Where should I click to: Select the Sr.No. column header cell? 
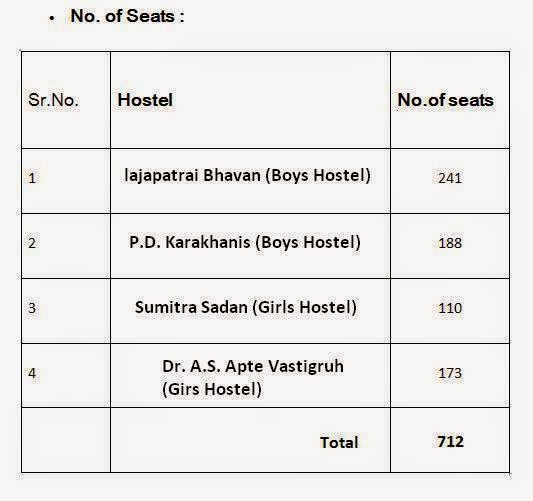pyautogui.click(x=66, y=100)
